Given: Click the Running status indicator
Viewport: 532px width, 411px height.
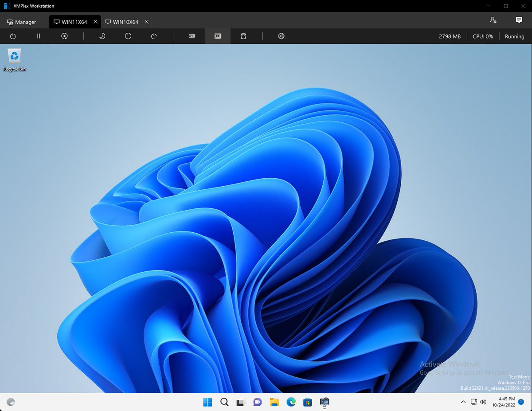Looking at the screenshot, I should pos(514,36).
